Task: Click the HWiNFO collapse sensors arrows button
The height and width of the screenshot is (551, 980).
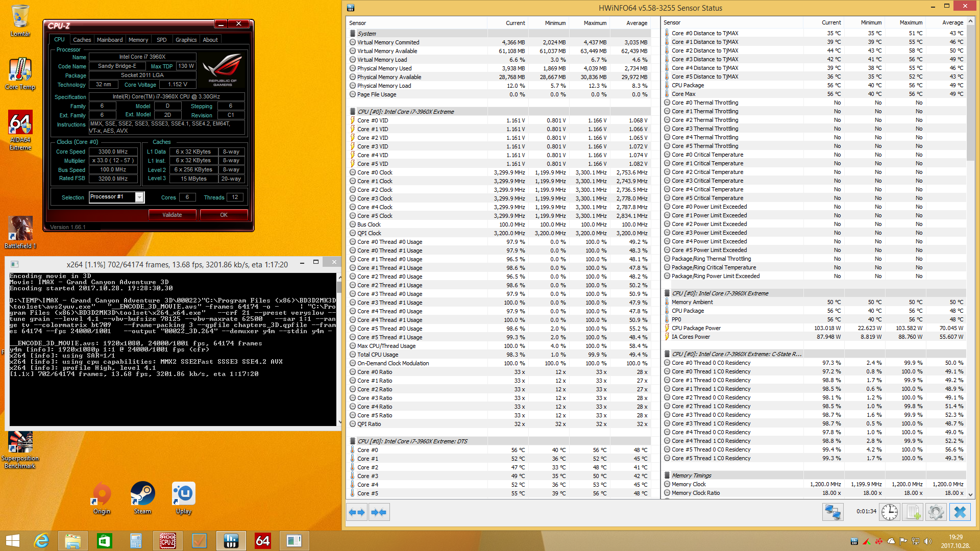Action: pyautogui.click(x=379, y=512)
